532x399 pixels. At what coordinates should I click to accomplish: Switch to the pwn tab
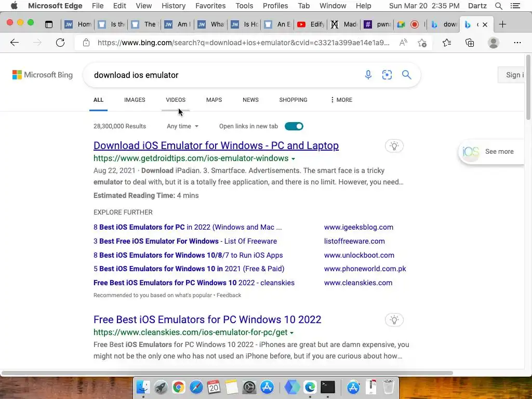pos(377,24)
